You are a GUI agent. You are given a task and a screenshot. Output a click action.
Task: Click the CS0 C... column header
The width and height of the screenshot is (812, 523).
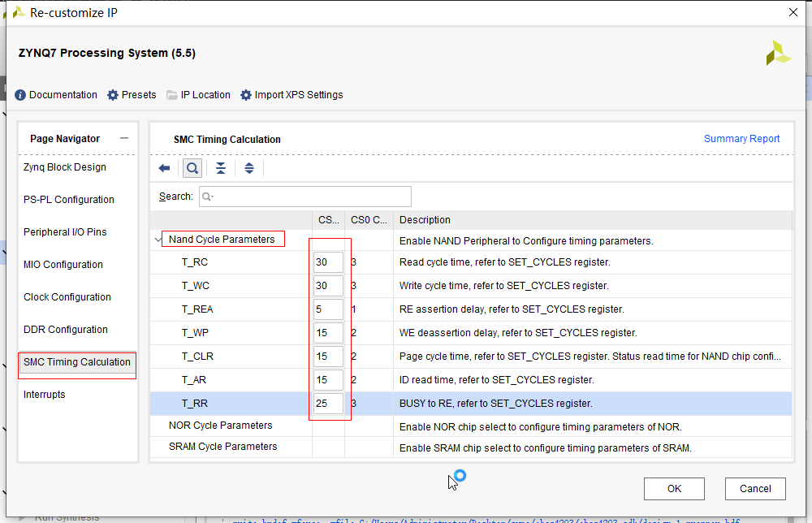pos(369,220)
